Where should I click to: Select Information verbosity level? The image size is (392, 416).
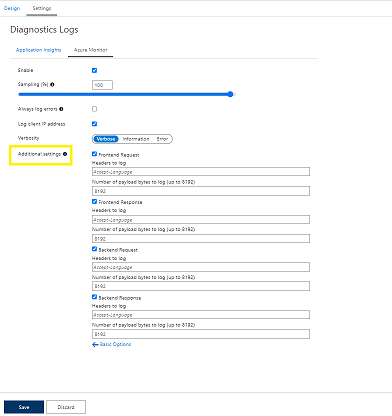point(136,139)
